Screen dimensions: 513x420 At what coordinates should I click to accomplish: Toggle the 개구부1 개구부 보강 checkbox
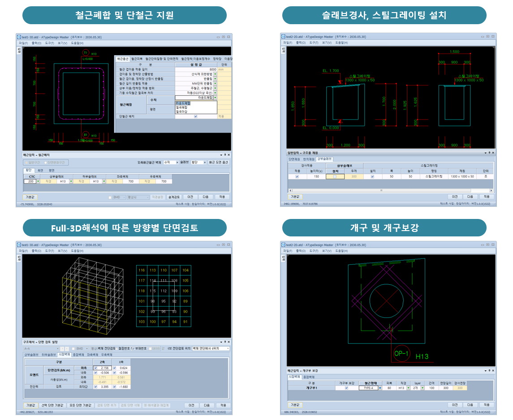click(x=346, y=388)
